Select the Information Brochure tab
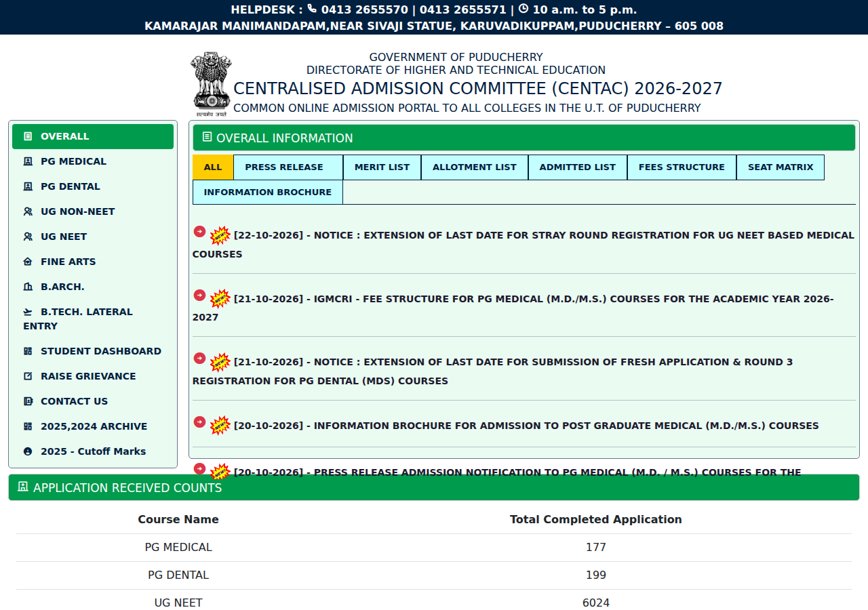The image size is (868, 610). [x=268, y=192]
